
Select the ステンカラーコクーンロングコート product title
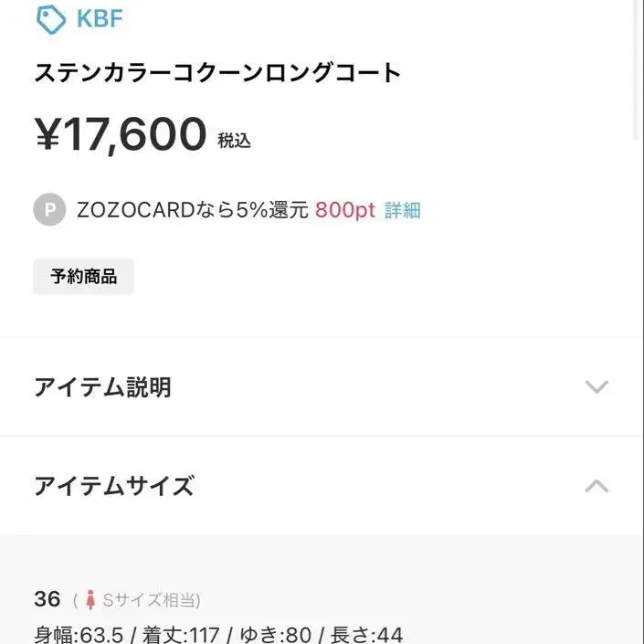pyautogui.click(x=217, y=73)
